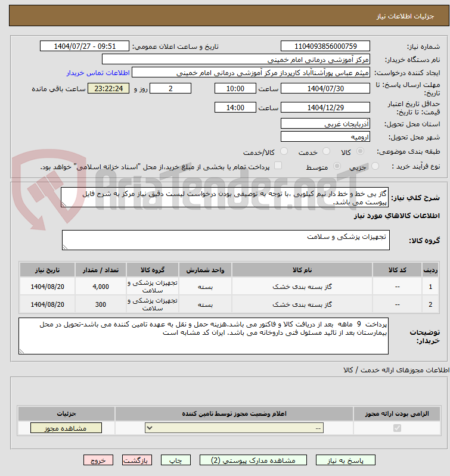Click the شرح کلی نیاز text area
The image size is (450, 476).
(225, 198)
